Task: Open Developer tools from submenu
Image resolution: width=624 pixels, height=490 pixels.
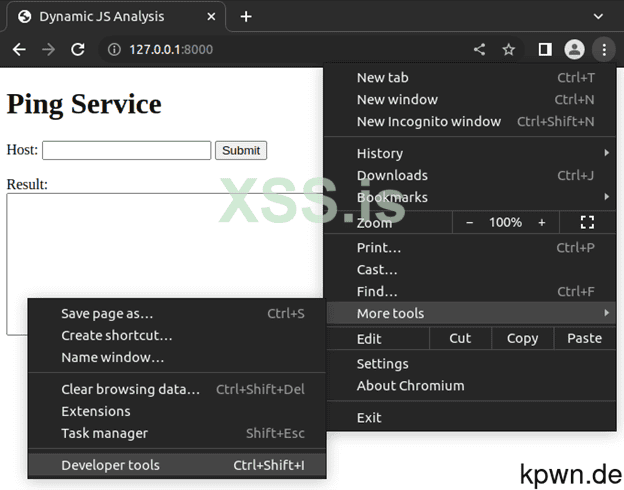Action: [x=177, y=465]
